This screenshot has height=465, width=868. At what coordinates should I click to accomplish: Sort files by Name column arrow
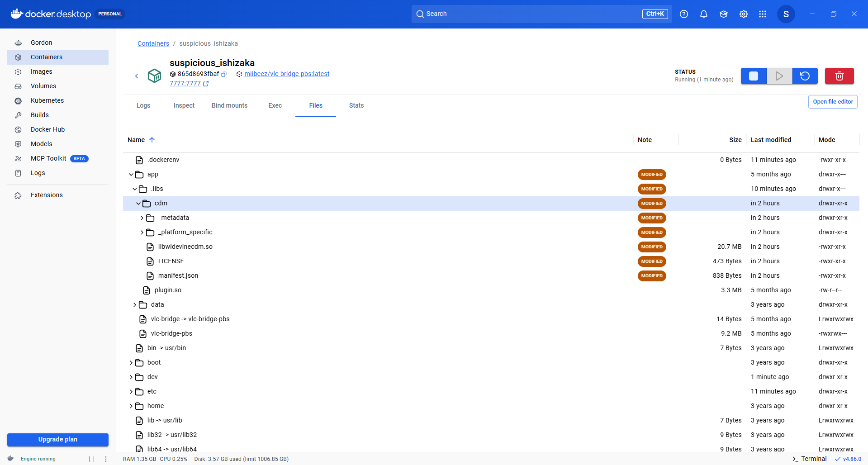(x=152, y=140)
